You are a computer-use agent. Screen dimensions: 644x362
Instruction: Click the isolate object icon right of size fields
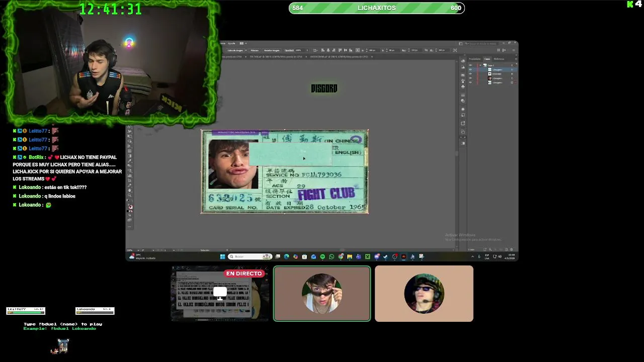pyautogui.click(x=455, y=50)
